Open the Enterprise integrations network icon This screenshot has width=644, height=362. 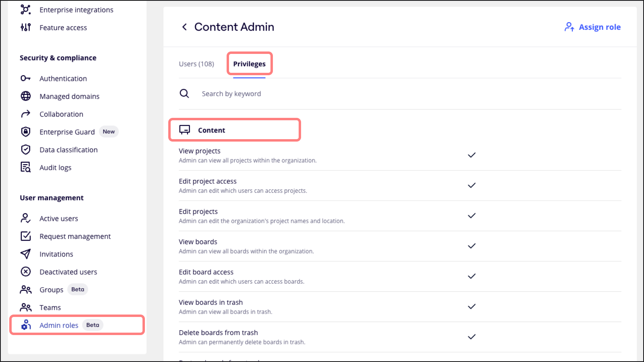pos(25,10)
